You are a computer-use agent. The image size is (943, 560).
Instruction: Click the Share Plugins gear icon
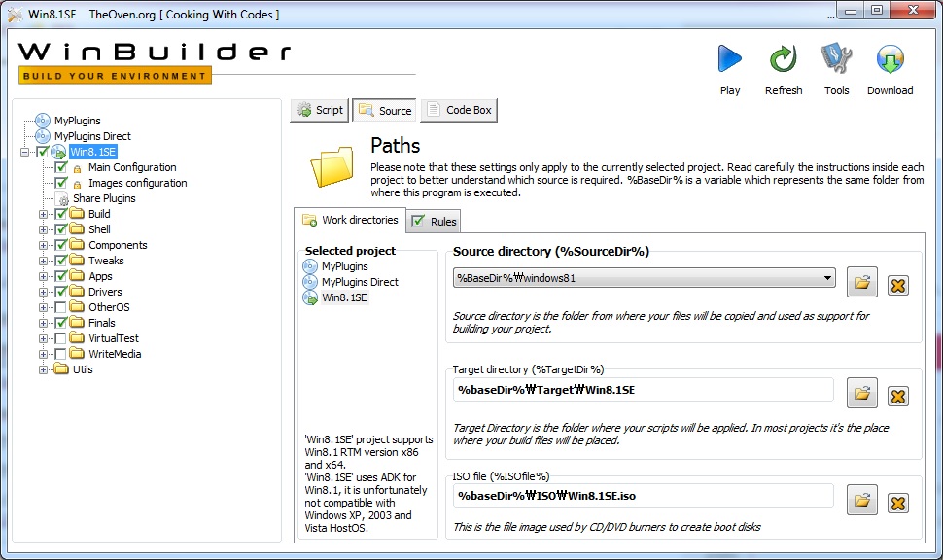click(x=63, y=199)
